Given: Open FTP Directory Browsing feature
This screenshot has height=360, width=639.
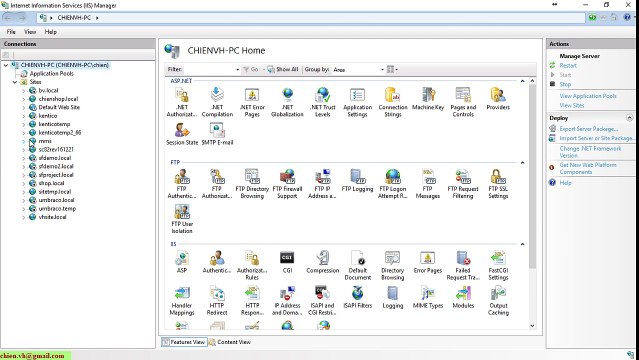Looking at the screenshot, I should click(x=252, y=184).
